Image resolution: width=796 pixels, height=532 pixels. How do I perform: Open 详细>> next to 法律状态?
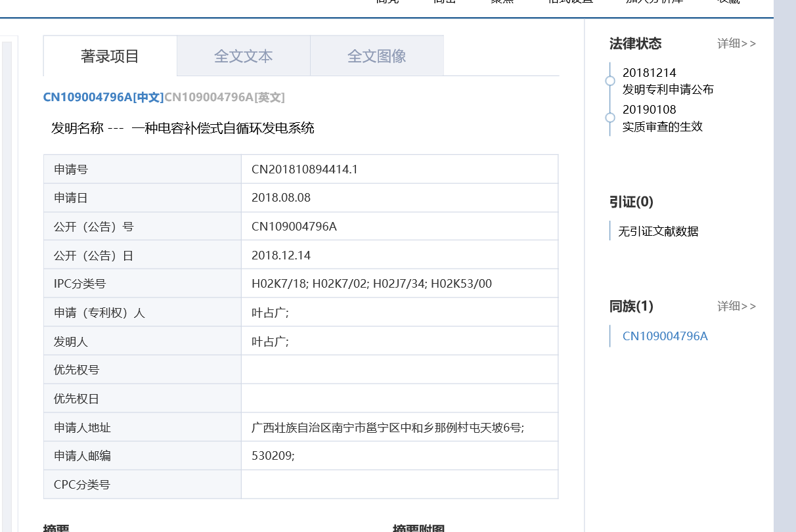[736, 44]
